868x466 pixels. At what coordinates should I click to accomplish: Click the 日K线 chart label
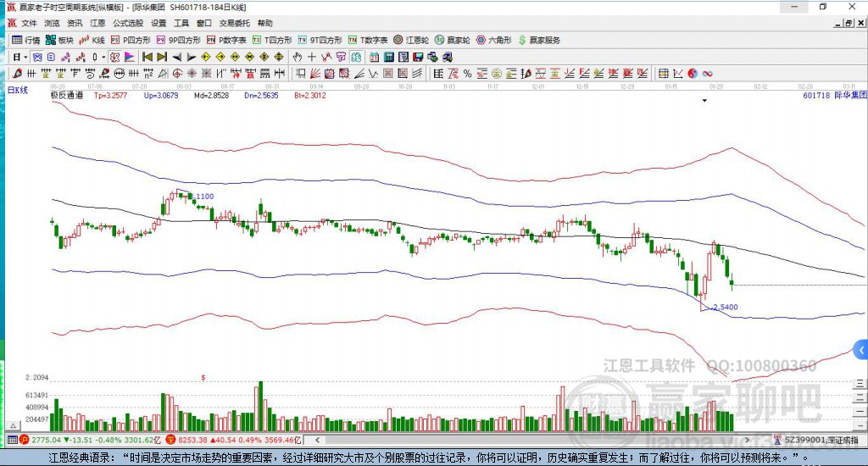pyautogui.click(x=18, y=89)
